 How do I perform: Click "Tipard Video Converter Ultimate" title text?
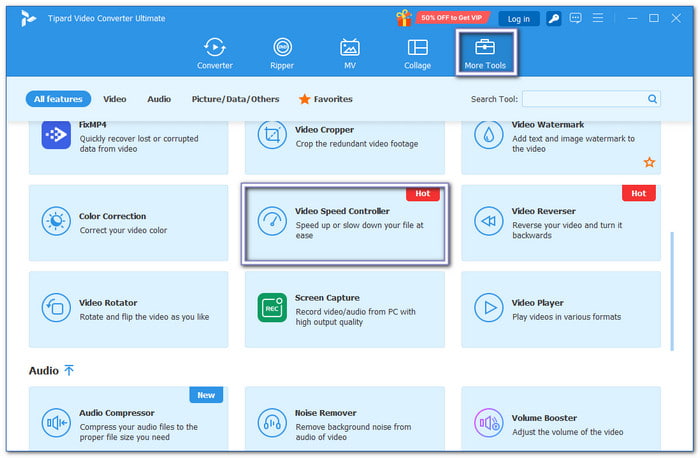[x=107, y=18]
